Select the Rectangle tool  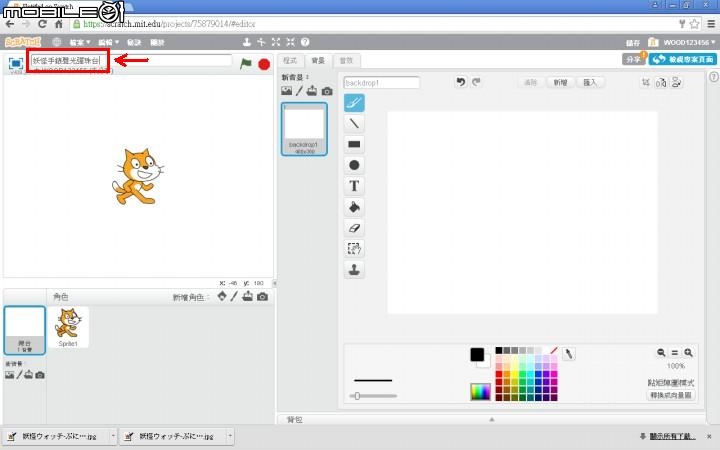tap(354, 144)
